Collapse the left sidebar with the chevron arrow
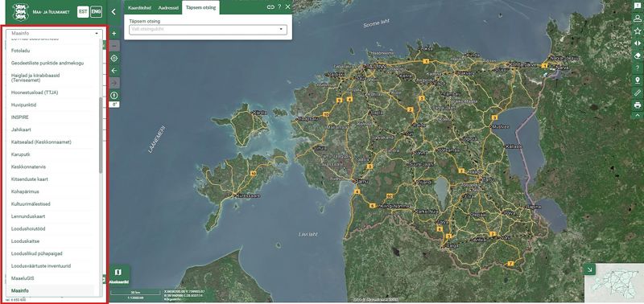The width and height of the screenshot is (644, 304). click(114, 12)
